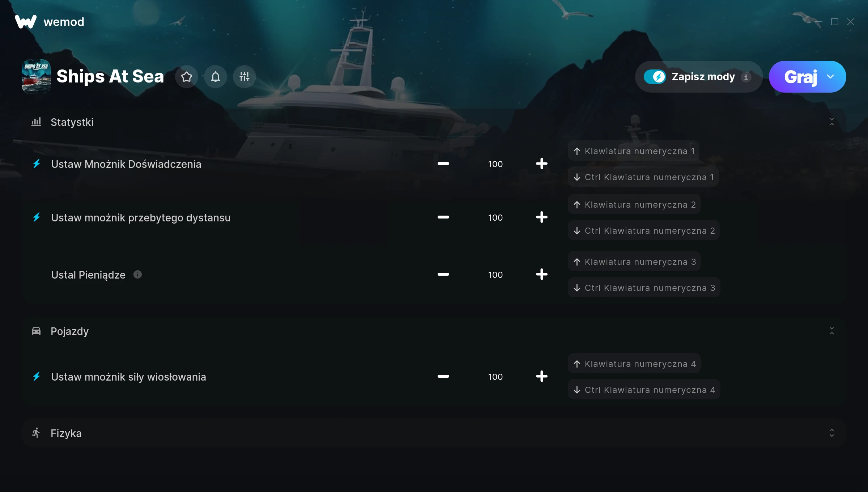Add Ships At Sea to favorites star
868x492 pixels.
click(x=187, y=77)
